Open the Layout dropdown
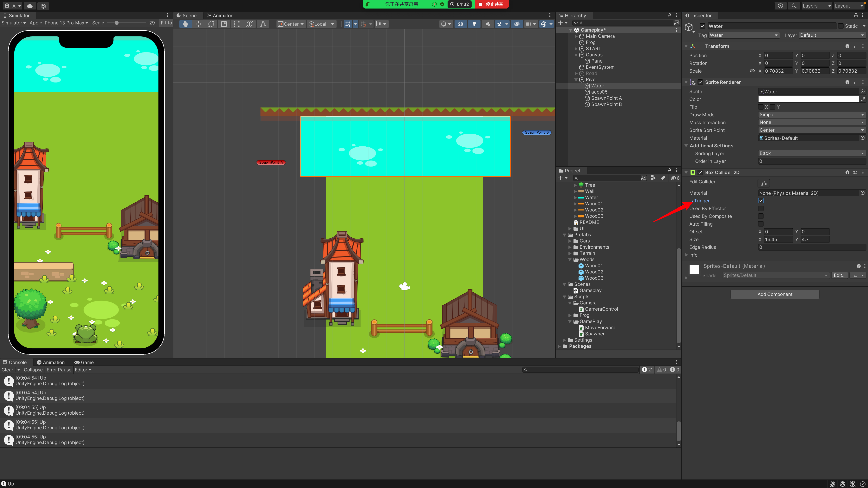Viewport: 868px width, 488px height. (x=849, y=6)
